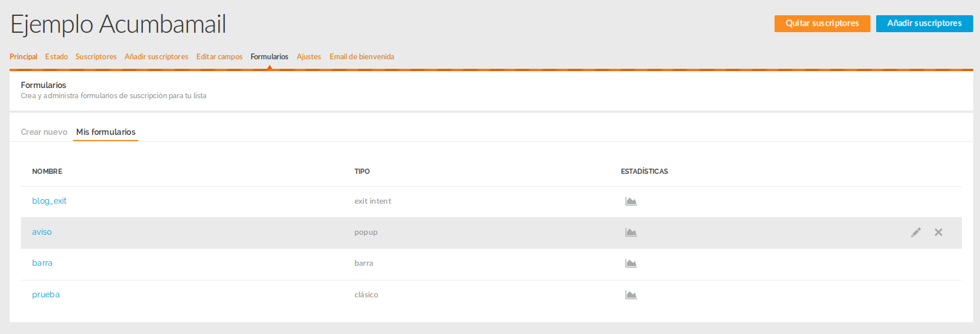Click the orange Quitar suscriptores button
Image resolution: width=980 pixels, height=334 pixels.
[x=822, y=24]
